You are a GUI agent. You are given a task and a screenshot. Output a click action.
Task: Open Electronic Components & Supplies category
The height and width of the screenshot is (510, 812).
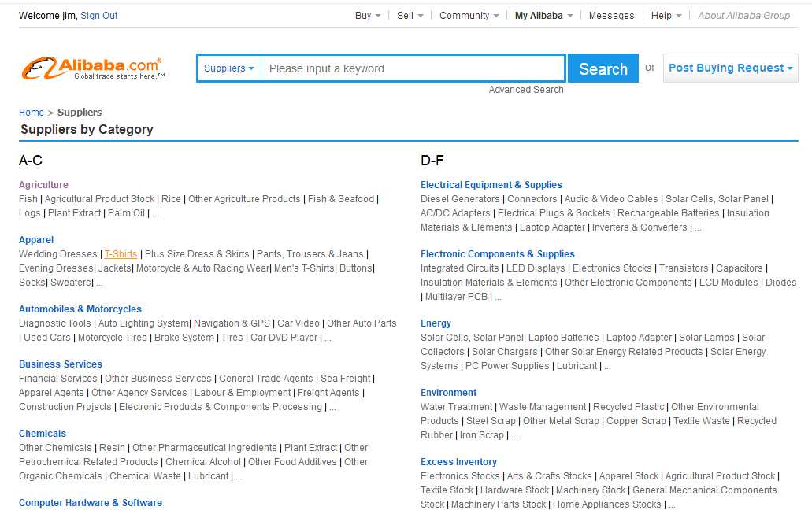498,254
